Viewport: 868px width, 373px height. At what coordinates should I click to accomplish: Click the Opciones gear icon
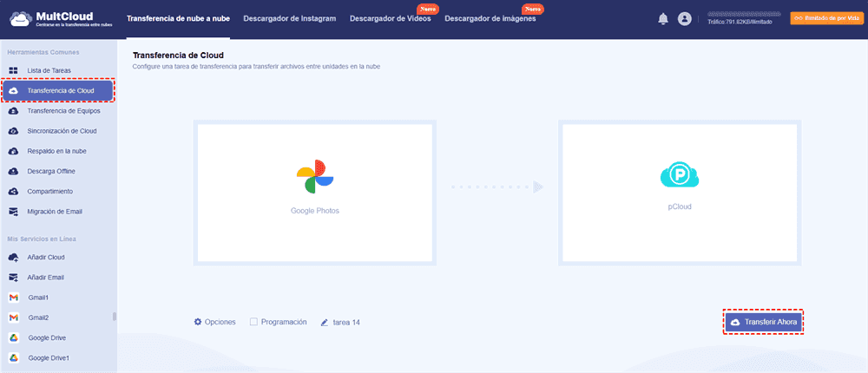pos(198,322)
